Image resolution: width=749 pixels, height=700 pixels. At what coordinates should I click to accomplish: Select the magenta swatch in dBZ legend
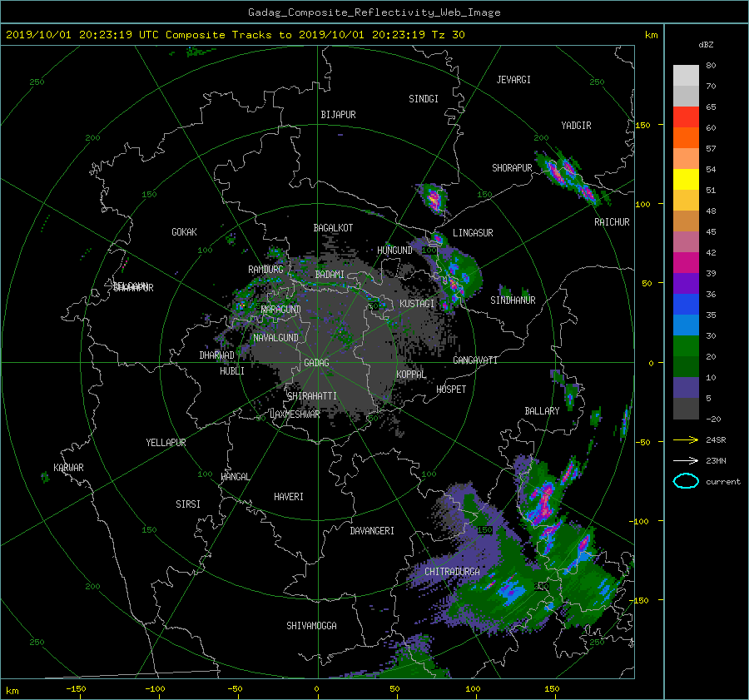click(686, 263)
